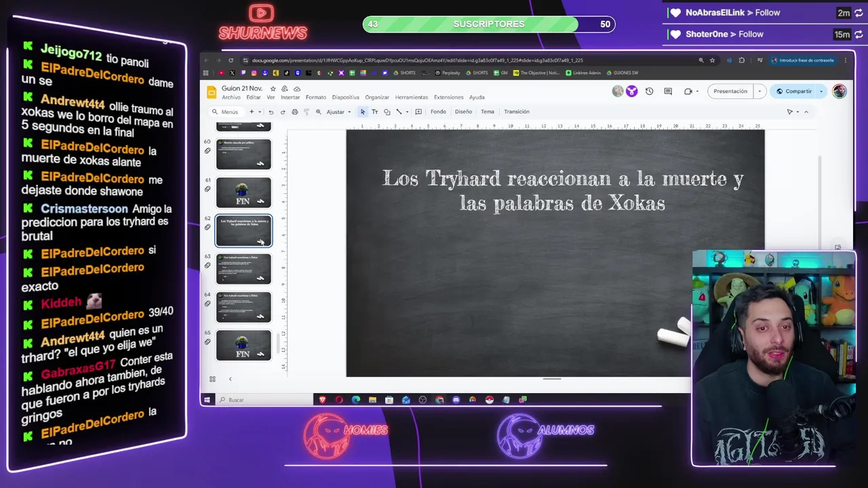Image resolution: width=868 pixels, height=488 pixels.
Task: Bookmark this page with the star
Action: pyautogui.click(x=712, y=60)
